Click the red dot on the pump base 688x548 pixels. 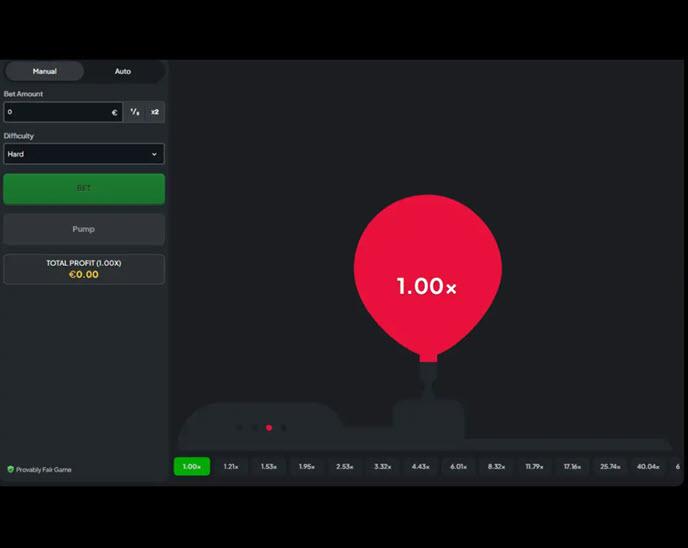269,428
